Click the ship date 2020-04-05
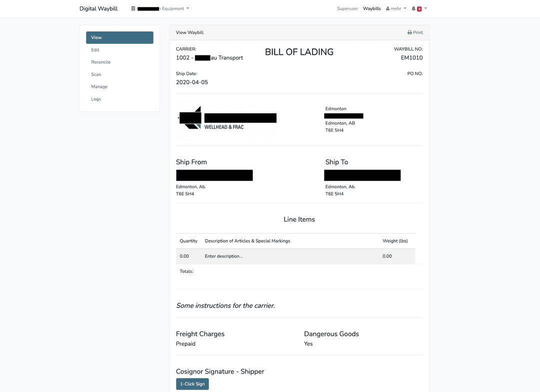The height and width of the screenshot is (392, 540). 192,82
